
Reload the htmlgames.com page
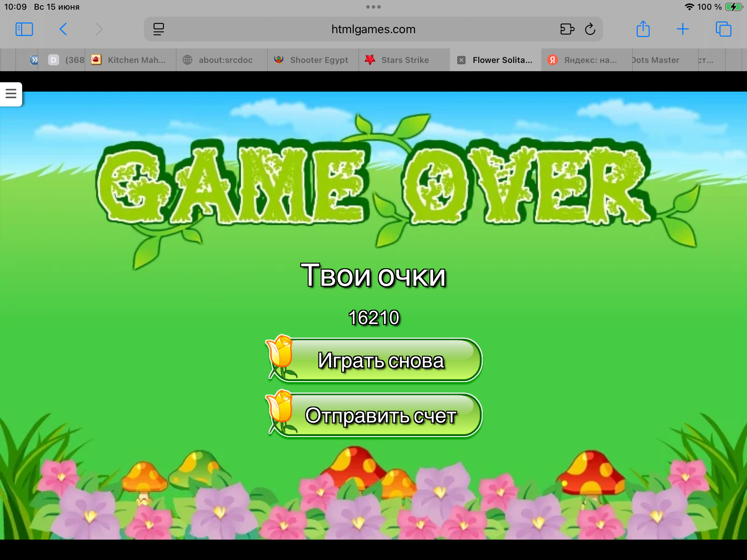click(x=590, y=29)
